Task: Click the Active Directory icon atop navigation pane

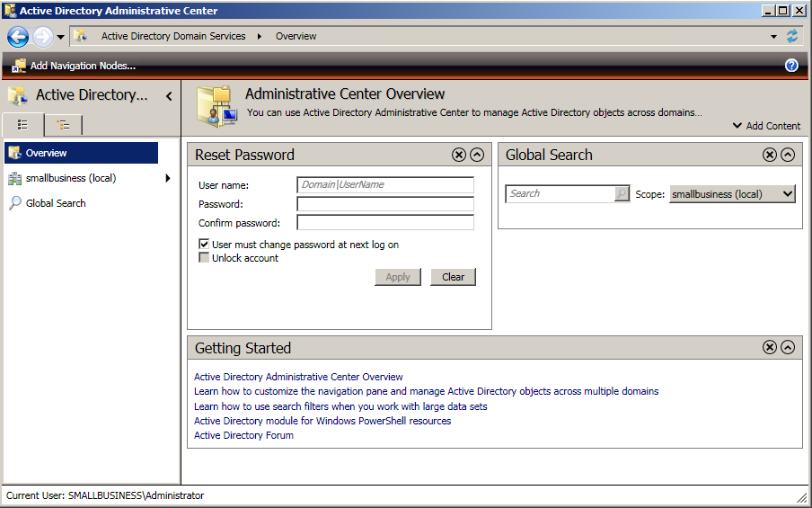Action: (17, 96)
